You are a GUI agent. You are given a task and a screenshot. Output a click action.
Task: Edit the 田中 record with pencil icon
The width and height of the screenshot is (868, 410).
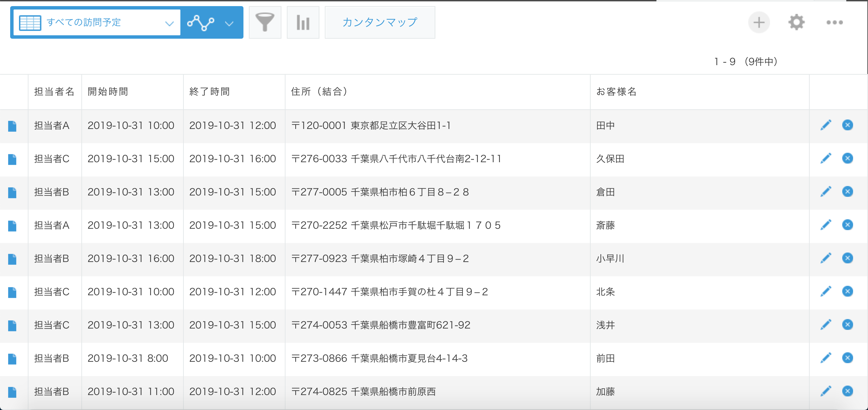pos(826,125)
